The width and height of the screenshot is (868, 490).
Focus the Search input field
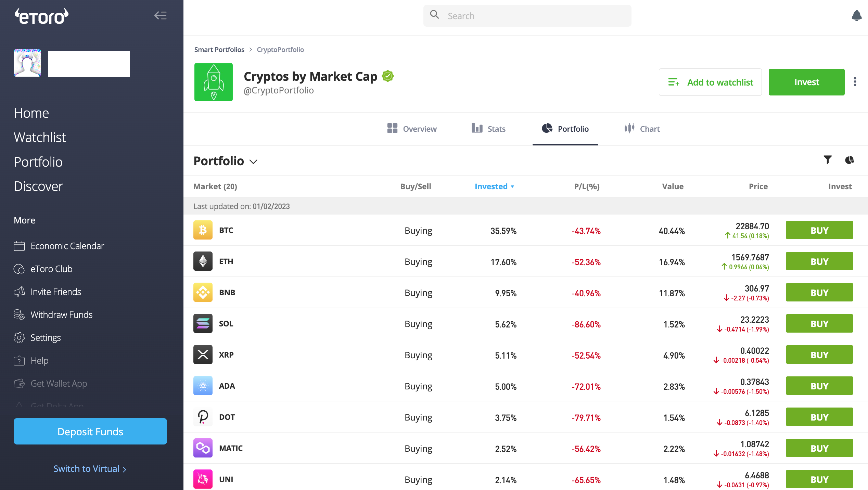click(527, 16)
